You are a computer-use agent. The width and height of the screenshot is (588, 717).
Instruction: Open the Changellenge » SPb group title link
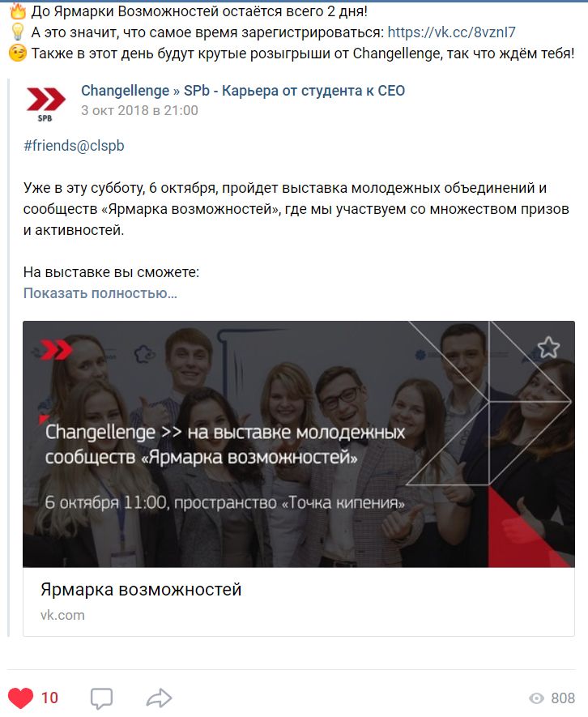(243, 91)
